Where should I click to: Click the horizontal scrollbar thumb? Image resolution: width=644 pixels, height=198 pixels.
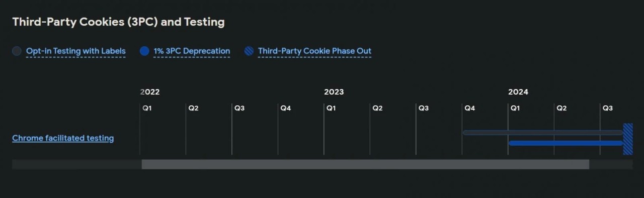click(x=365, y=164)
